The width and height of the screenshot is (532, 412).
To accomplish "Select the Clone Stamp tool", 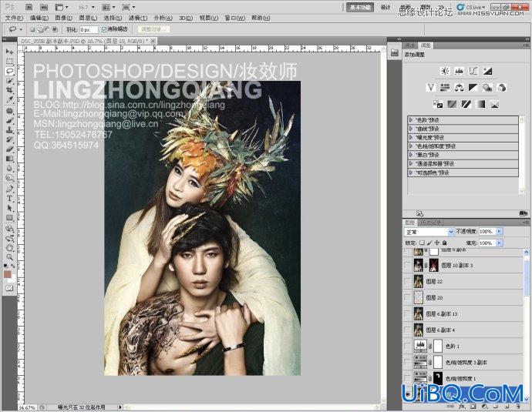I will [9, 130].
